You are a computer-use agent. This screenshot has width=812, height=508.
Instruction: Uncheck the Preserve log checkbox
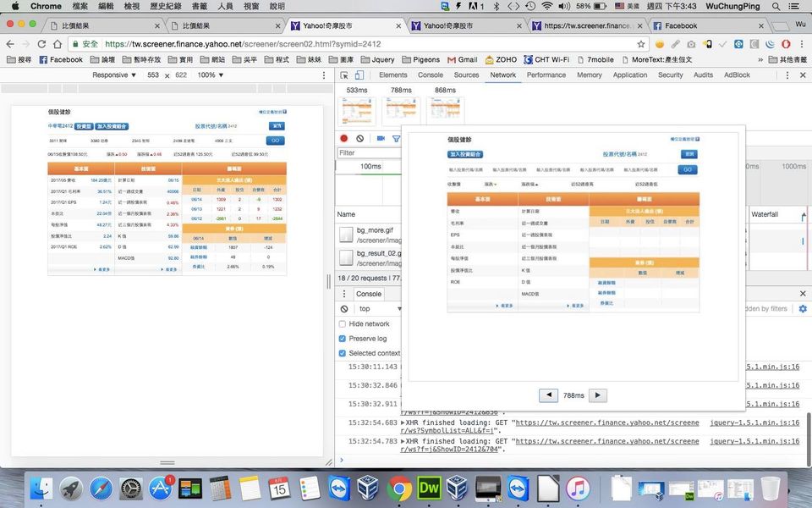[343, 339]
